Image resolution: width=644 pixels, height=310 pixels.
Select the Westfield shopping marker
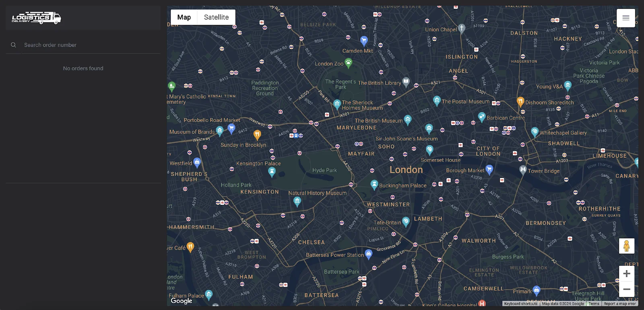click(197, 162)
